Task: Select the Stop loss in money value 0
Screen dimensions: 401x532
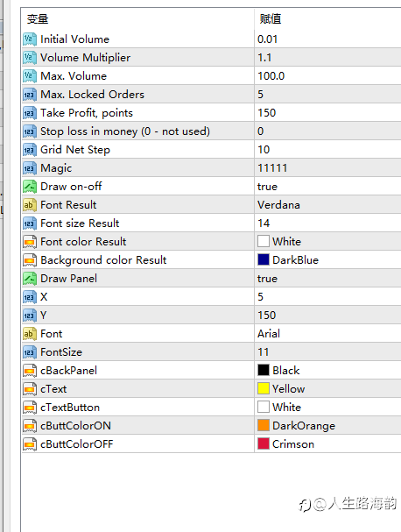Action: click(260, 131)
